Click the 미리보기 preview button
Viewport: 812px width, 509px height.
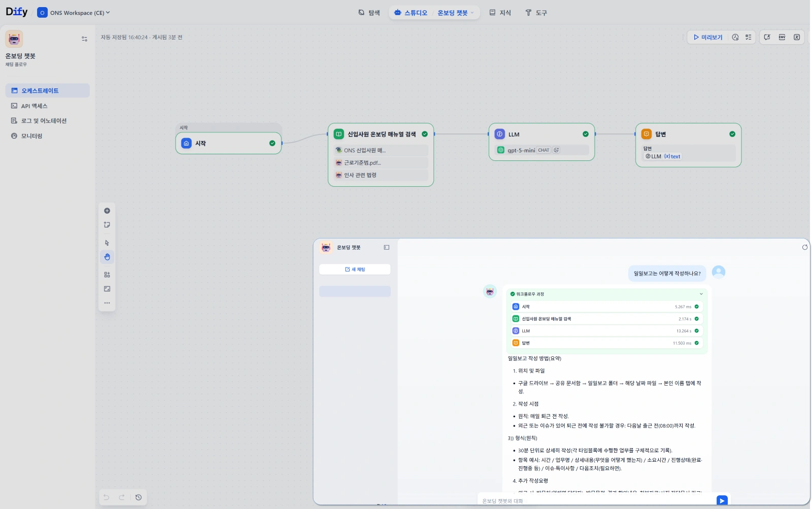pos(707,37)
